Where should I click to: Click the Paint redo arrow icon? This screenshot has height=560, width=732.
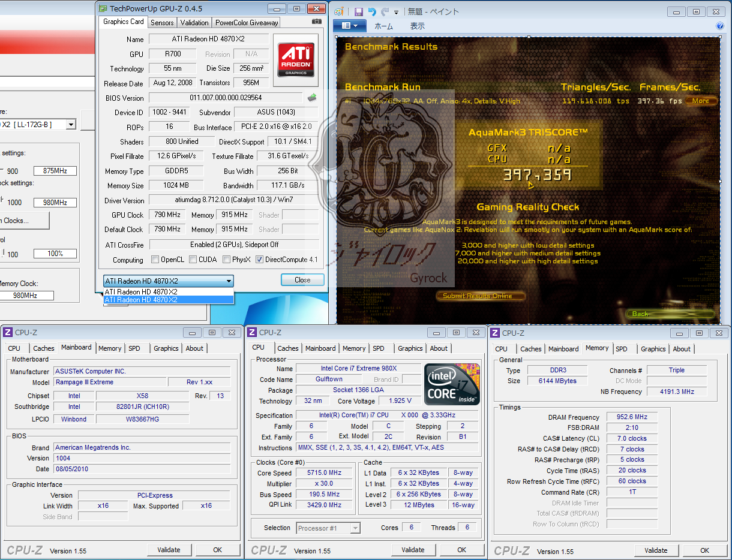pyautogui.click(x=385, y=11)
